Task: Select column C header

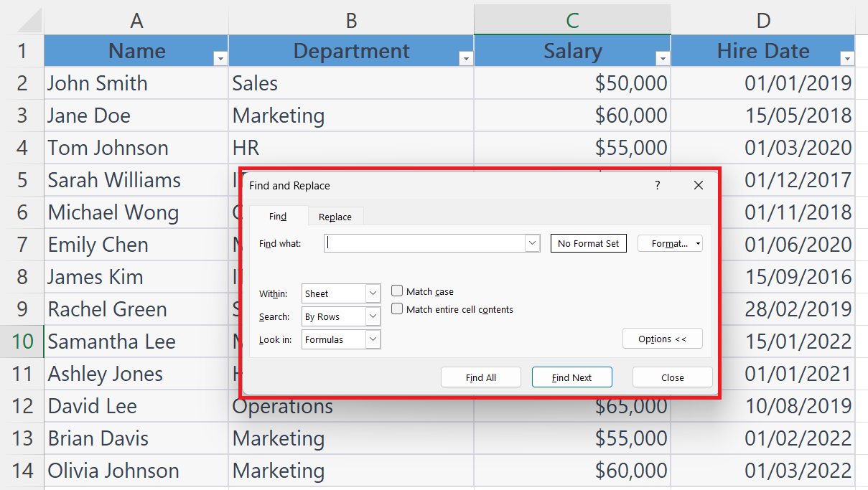Action: point(572,20)
